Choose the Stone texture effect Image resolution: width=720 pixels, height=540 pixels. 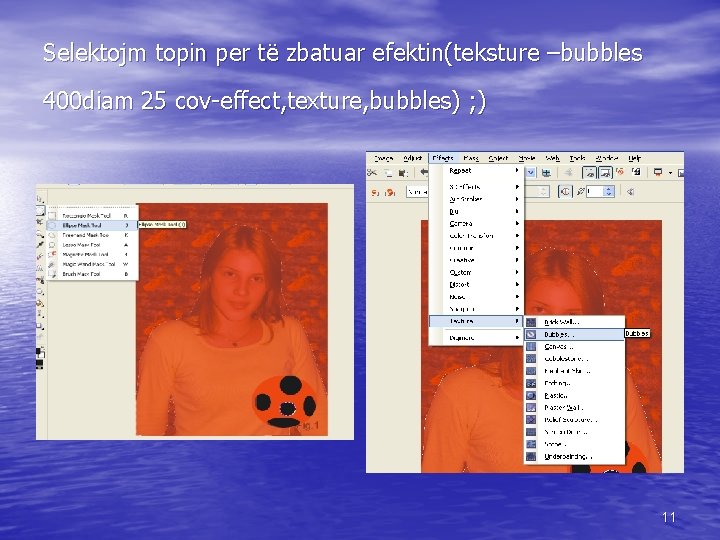[574, 444]
